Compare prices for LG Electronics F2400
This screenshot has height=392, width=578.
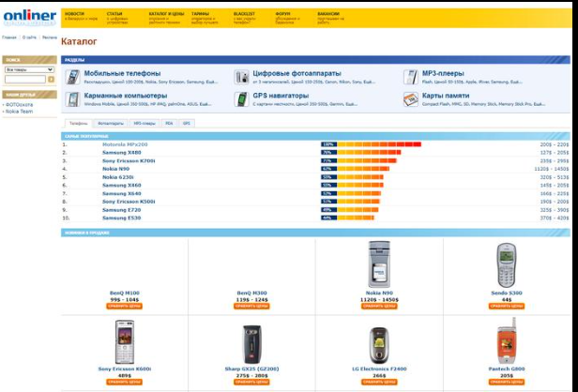pyautogui.click(x=379, y=382)
